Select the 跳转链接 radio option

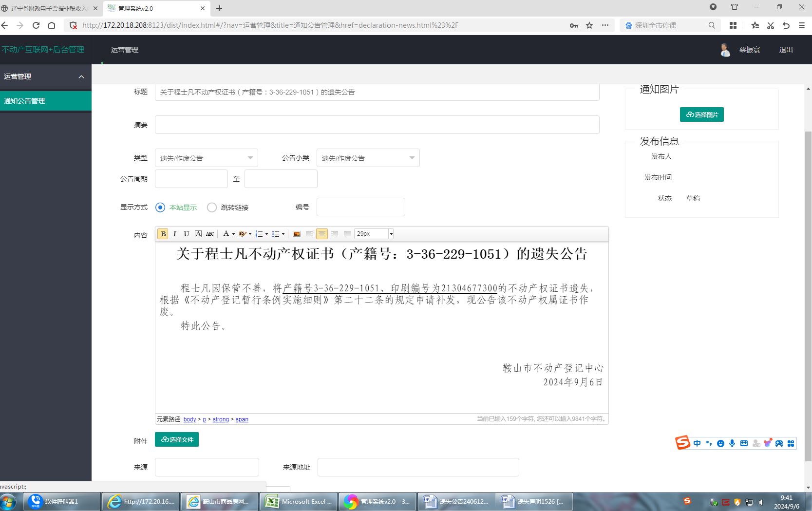[x=212, y=207]
